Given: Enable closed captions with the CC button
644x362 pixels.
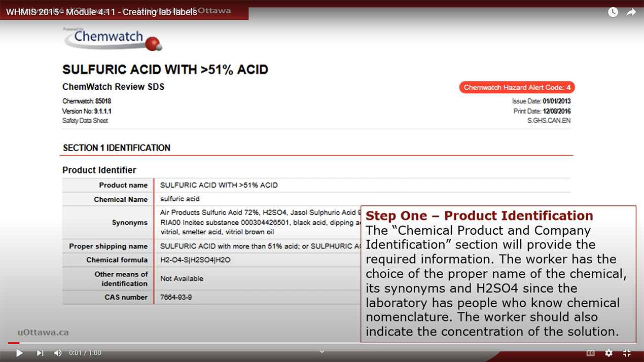Looking at the screenshot, I should pyautogui.click(x=590, y=352).
